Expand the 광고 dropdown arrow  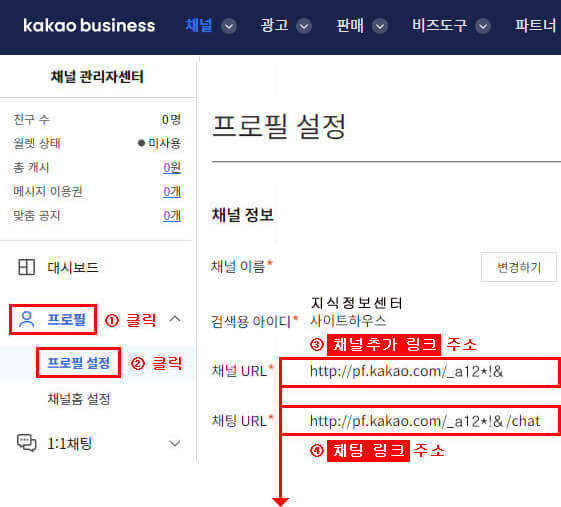304,26
